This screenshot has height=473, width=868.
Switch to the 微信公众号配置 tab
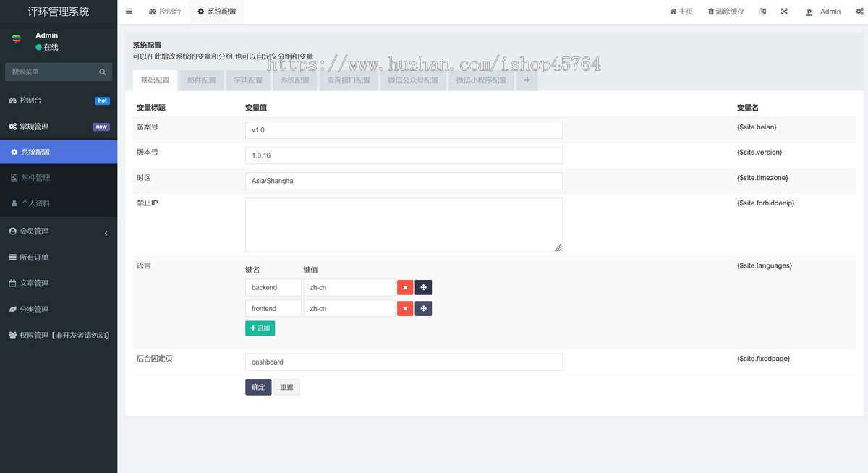(412, 80)
